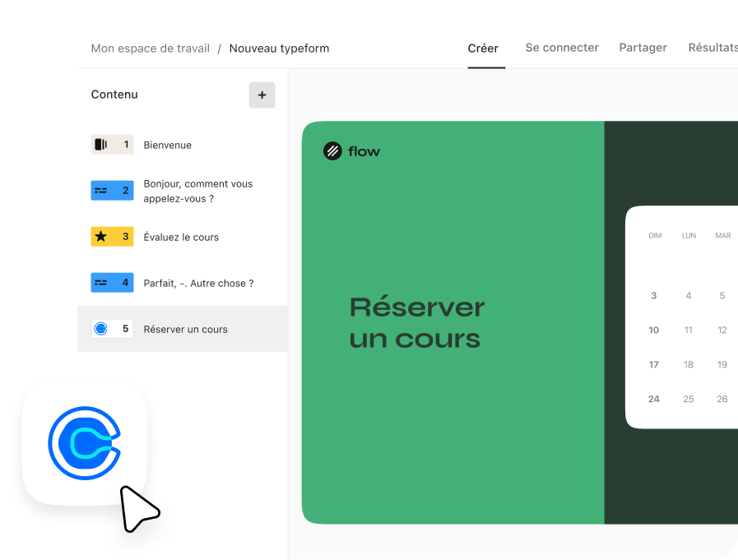
Task: Pick day 10 in the calendar
Action: coord(653,331)
